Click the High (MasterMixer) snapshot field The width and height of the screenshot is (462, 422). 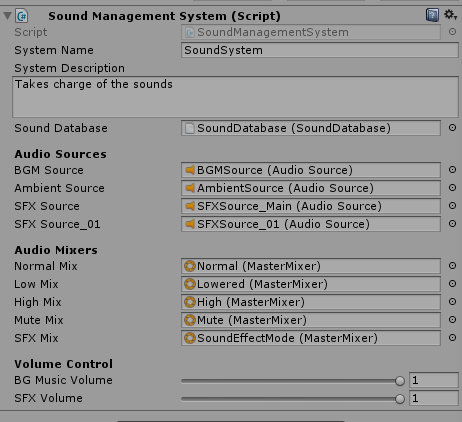coord(311,302)
